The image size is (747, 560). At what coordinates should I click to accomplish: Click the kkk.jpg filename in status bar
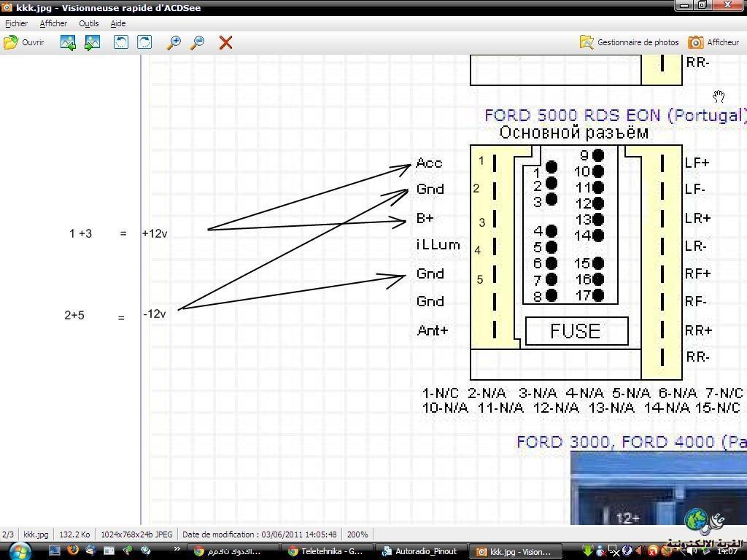pyautogui.click(x=36, y=534)
